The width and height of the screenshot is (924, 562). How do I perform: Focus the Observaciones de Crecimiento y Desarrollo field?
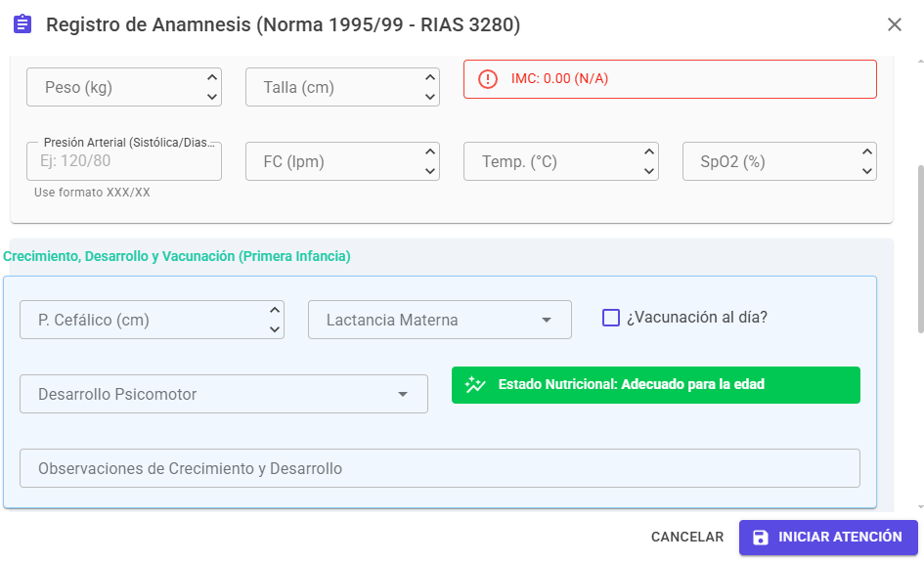pyautogui.click(x=440, y=468)
